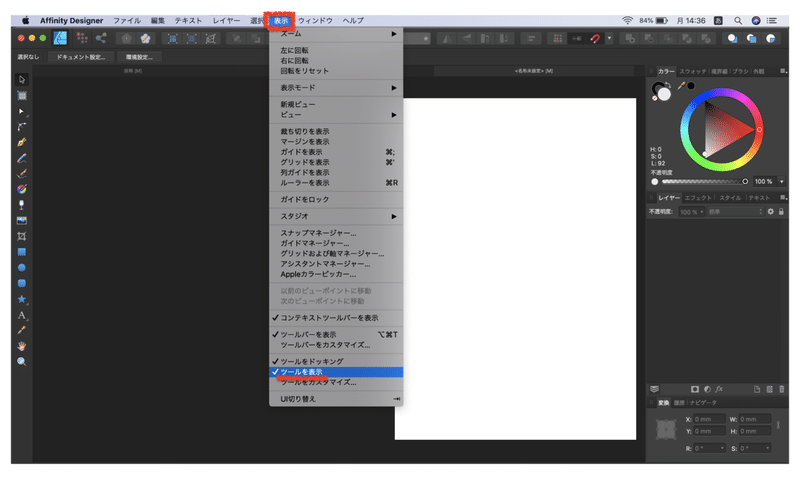800x479 pixels.
Task: Click the layer effects fx icon
Action: [719, 389]
